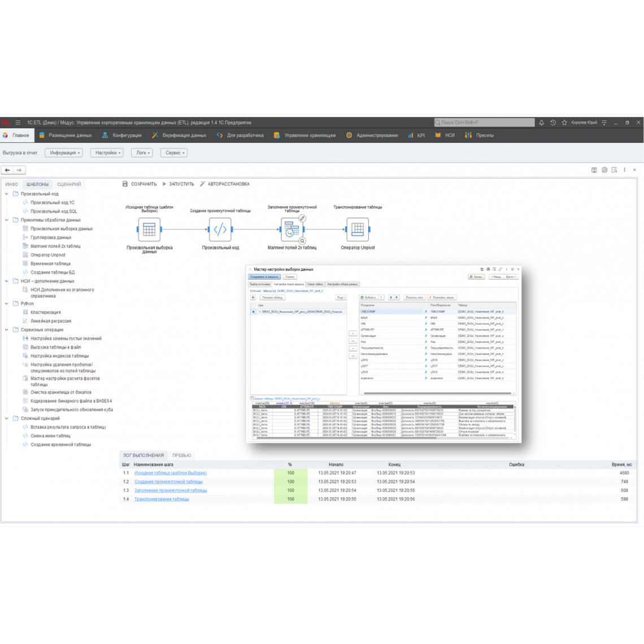Click the single left arrow transfer button
This screenshot has width=644, height=644.
[353, 349]
